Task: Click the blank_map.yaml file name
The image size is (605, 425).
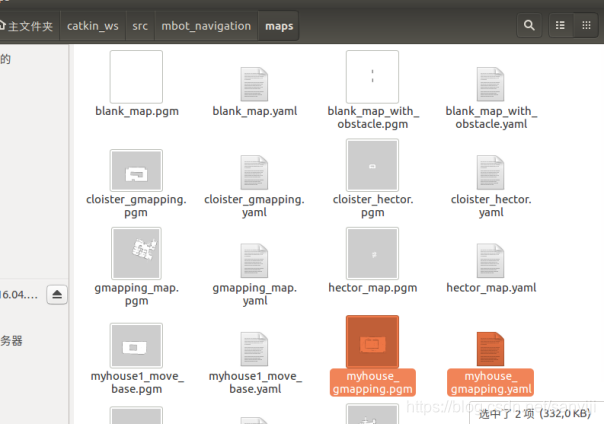Action: click(x=255, y=111)
